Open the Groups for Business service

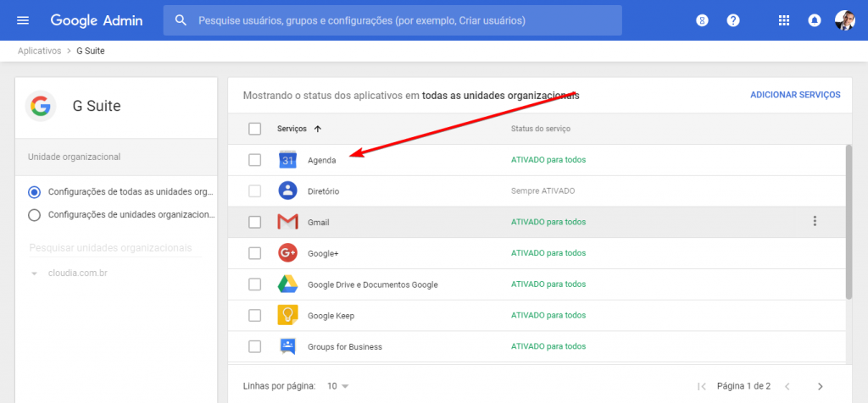coord(345,347)
